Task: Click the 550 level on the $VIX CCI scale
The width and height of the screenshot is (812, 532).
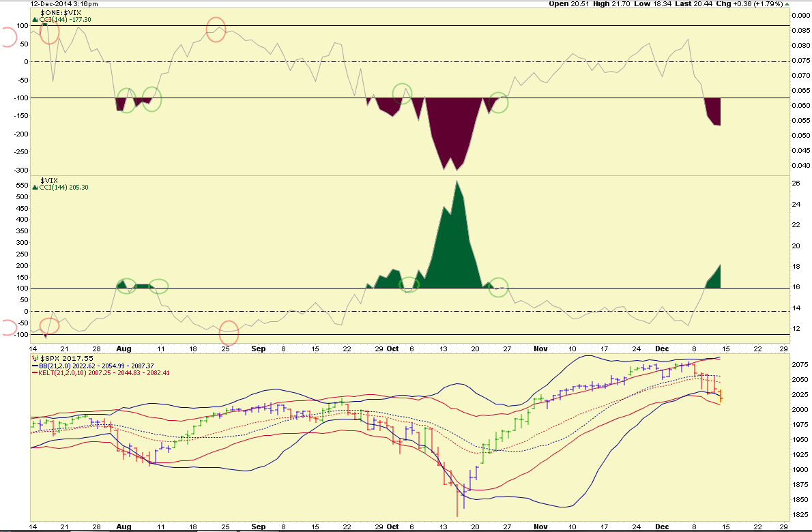Action: 23,186
